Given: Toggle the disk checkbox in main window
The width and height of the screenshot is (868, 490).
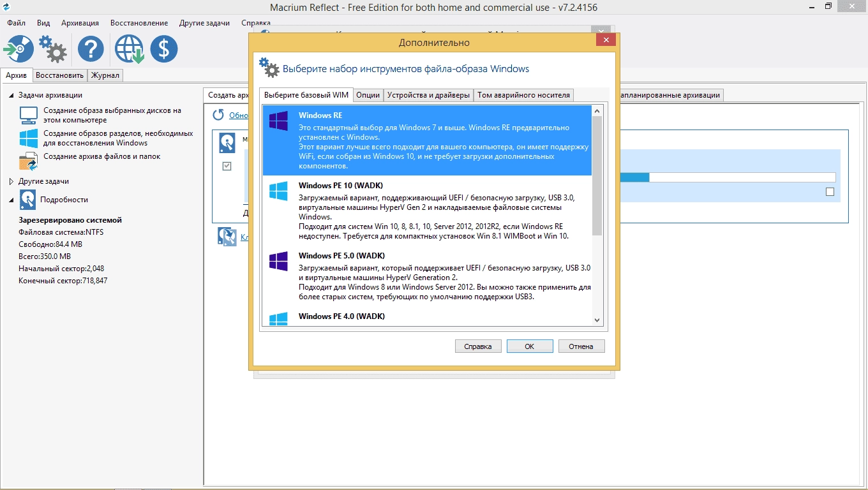Looking at the screenshot, I should (x=227, y=167).
